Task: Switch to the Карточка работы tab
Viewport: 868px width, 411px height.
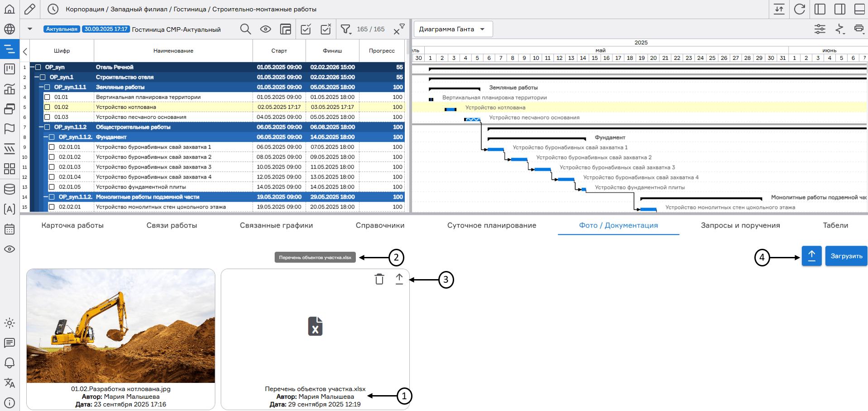Action: 72,225
